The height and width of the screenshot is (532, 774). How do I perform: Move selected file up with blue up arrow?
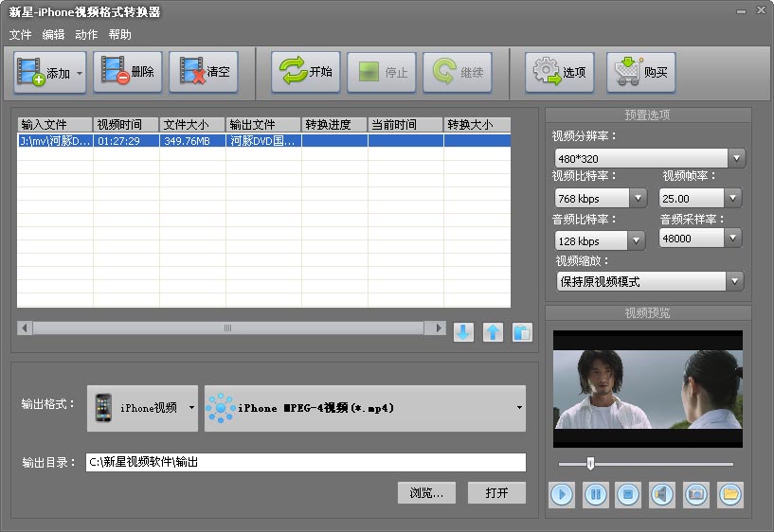493,332
